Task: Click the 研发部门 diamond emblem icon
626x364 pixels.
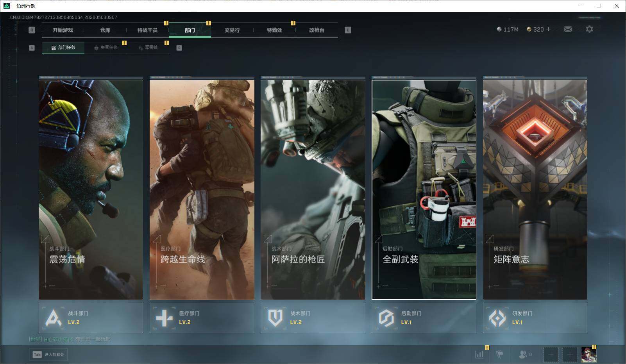Action: (x=497, y=318)
